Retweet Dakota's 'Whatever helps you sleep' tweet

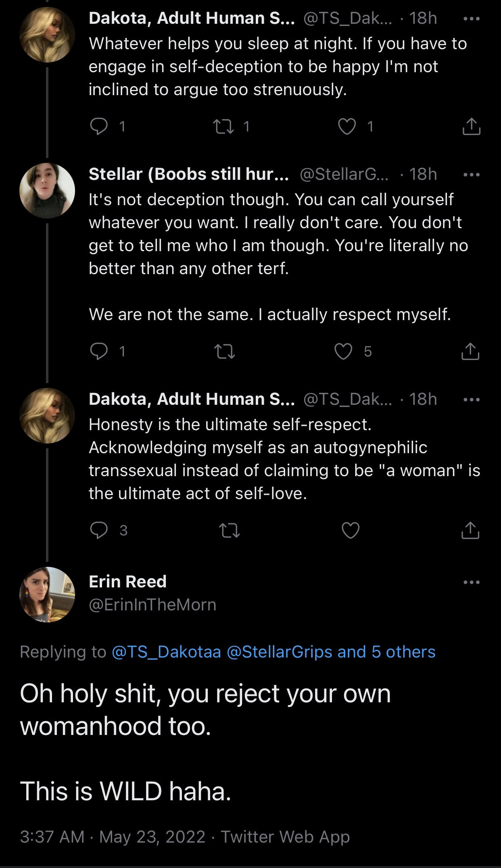tap(223, 126)
